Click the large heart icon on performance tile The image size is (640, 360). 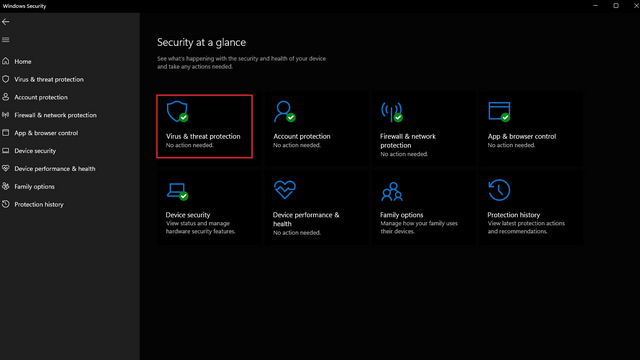[x=284, y=190]
